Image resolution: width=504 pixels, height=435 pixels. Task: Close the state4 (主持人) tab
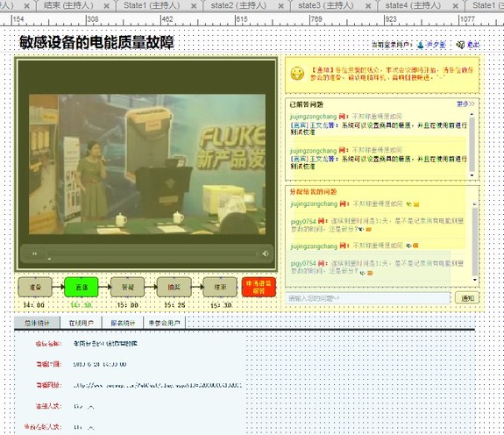(456, 6)
